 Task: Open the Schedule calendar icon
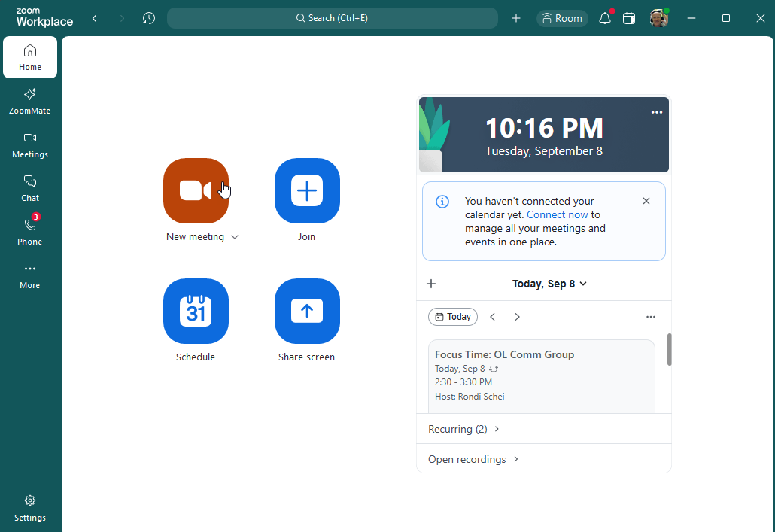pyautogui.click(x=196, y=311)
